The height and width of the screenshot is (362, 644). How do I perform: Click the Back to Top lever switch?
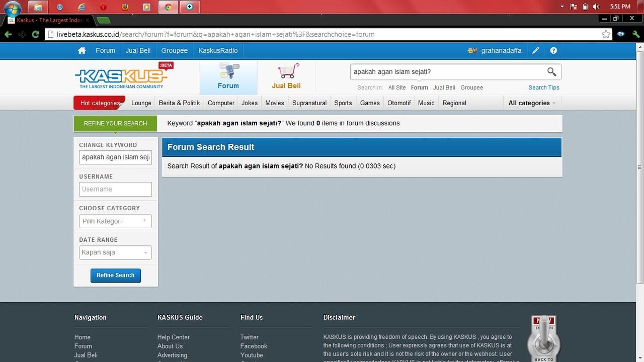543,338
